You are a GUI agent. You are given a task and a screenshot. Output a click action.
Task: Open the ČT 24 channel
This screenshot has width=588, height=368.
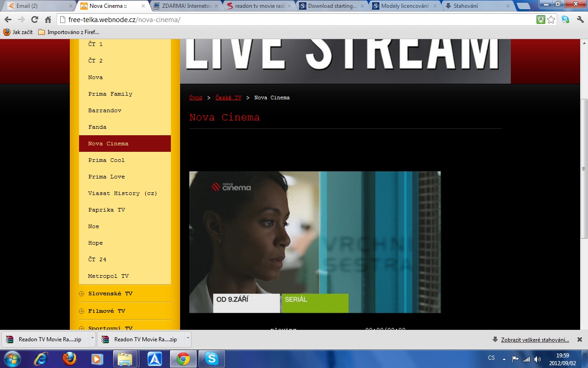pos(125,259)
